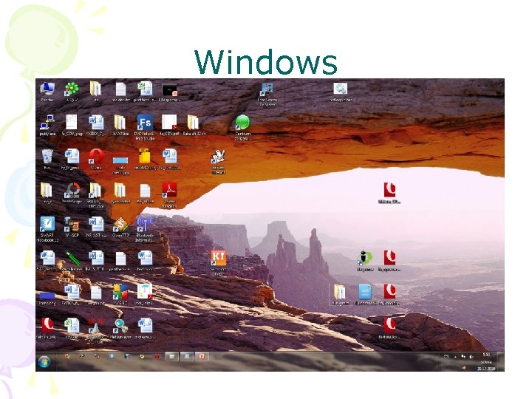This screenshot has width=532, height=399.
Task: Click the Show desktop strip on taskbar
Action: coord(500,361)
